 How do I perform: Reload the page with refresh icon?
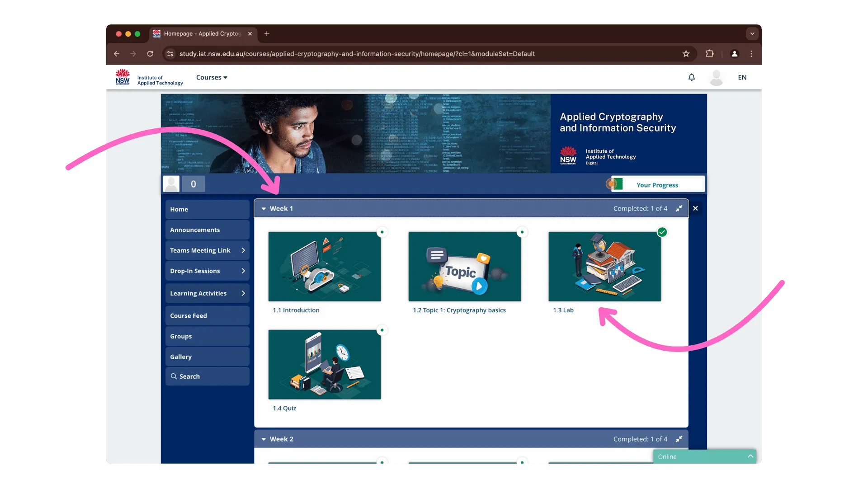pyautogui.click(x=150, y=54)
